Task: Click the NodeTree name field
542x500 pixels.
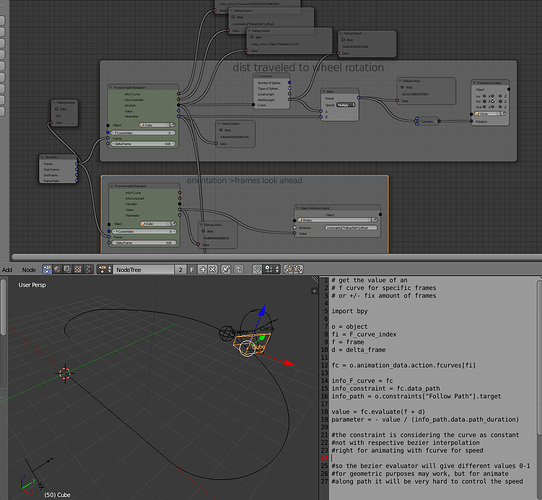Action: [x=143, y=269]
